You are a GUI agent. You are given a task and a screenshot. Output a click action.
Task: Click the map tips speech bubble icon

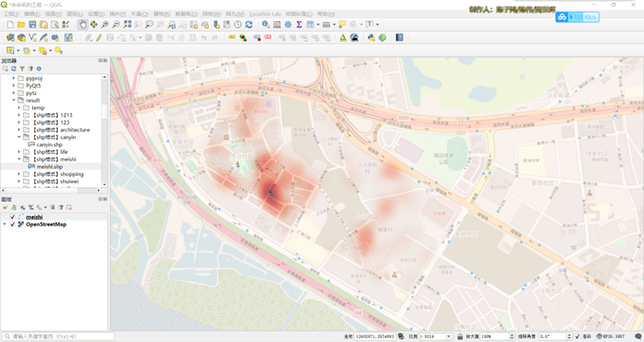tap(342, 25)
